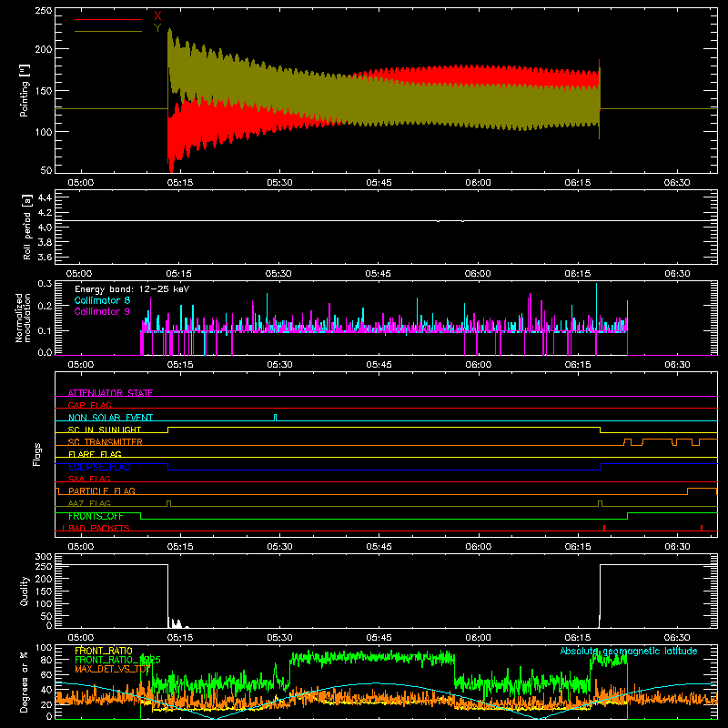Select the SAA_FLAG label
Viewport: 728px width, 728px height.
coord(89,479)
